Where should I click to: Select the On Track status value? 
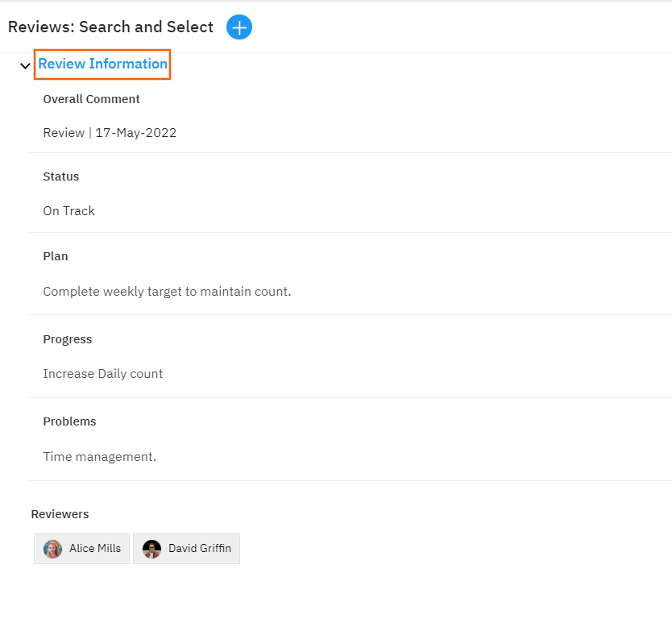coord(69,211)
